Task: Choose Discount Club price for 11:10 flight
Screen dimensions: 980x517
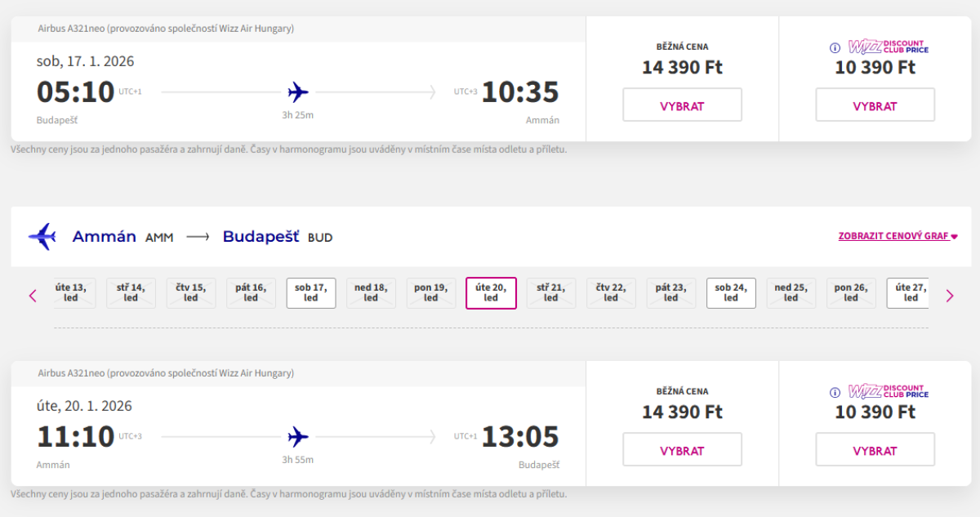Action: (x=875, y=450)
